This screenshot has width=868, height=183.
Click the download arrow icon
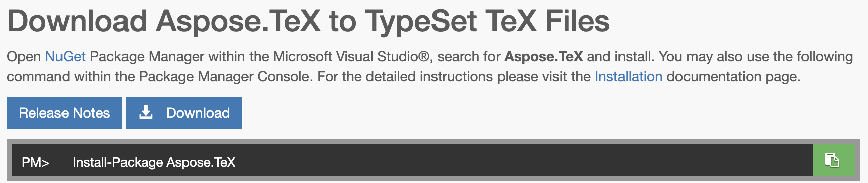point(146,112)
